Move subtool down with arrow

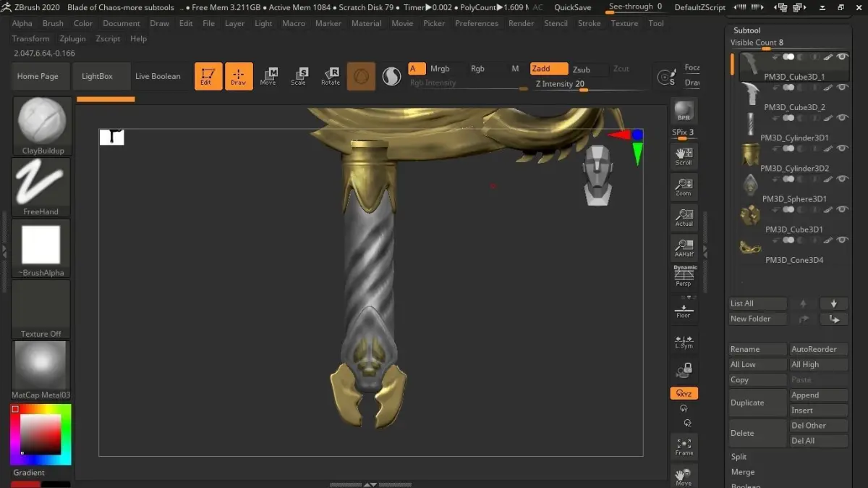click(833, 303)
